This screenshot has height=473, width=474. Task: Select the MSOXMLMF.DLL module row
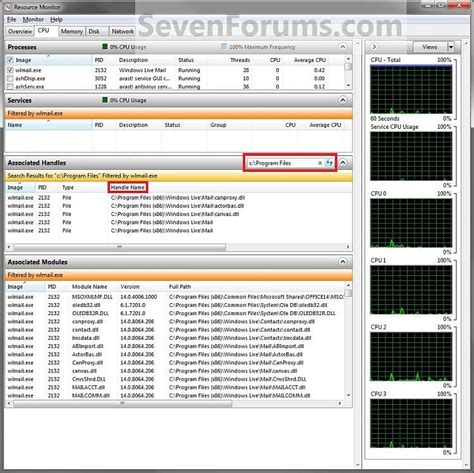(x=175, y=297)
